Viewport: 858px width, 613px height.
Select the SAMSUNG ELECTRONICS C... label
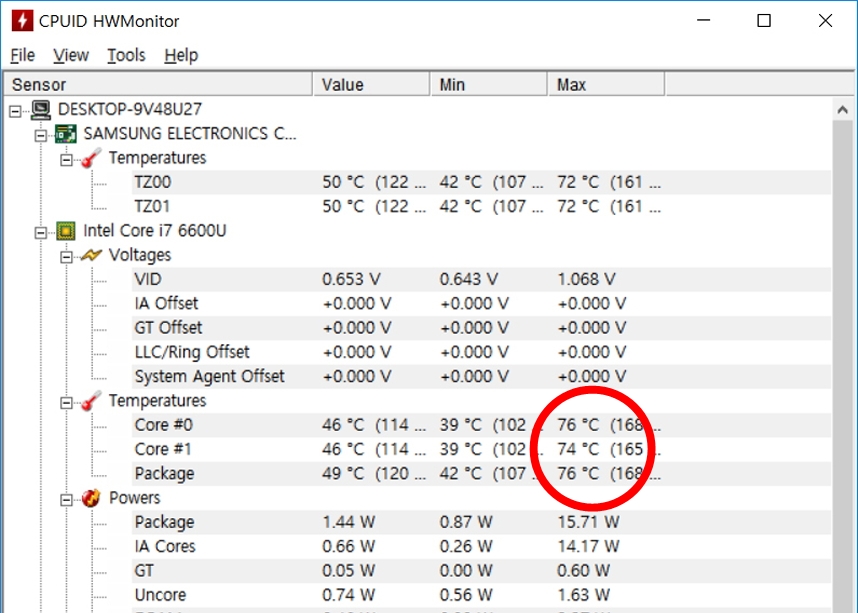point(190,134)
